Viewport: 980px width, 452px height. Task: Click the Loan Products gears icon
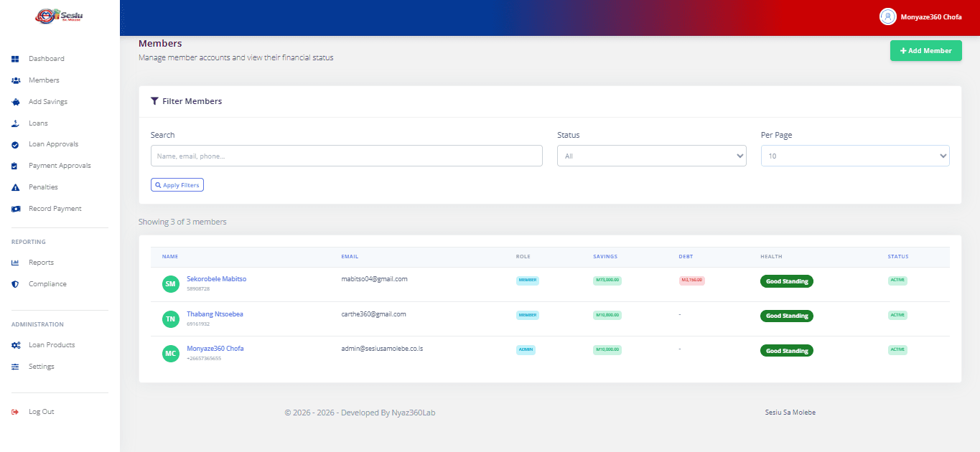tap(15, 345)
